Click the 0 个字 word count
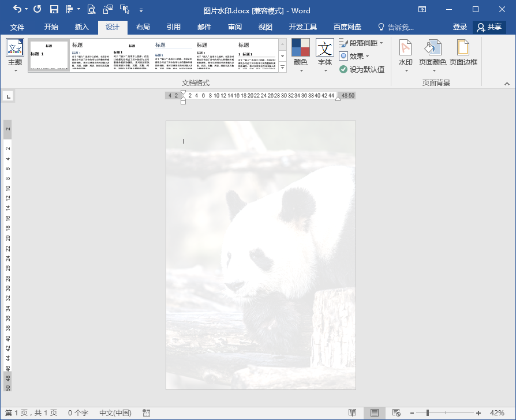Screen dimensions: 516x420 [x=78, y=412]
